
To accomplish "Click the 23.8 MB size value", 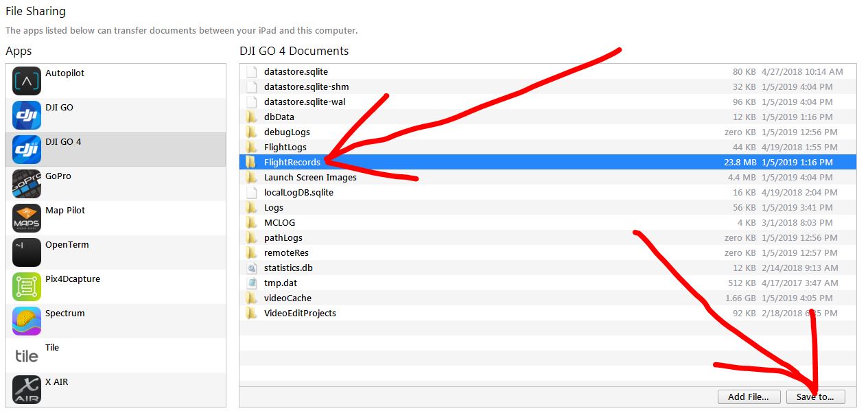I will click(x=740, y=162).
